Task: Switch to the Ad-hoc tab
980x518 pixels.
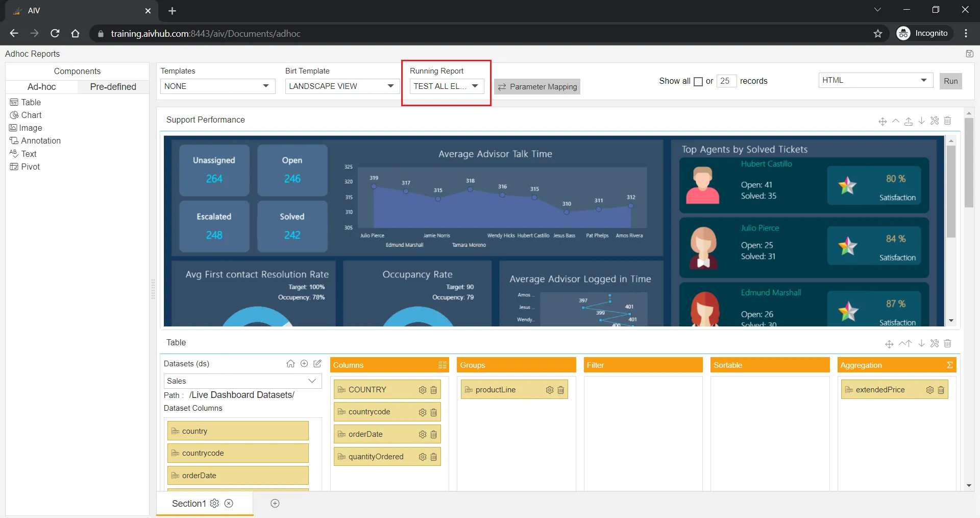Action: point(42,87)
